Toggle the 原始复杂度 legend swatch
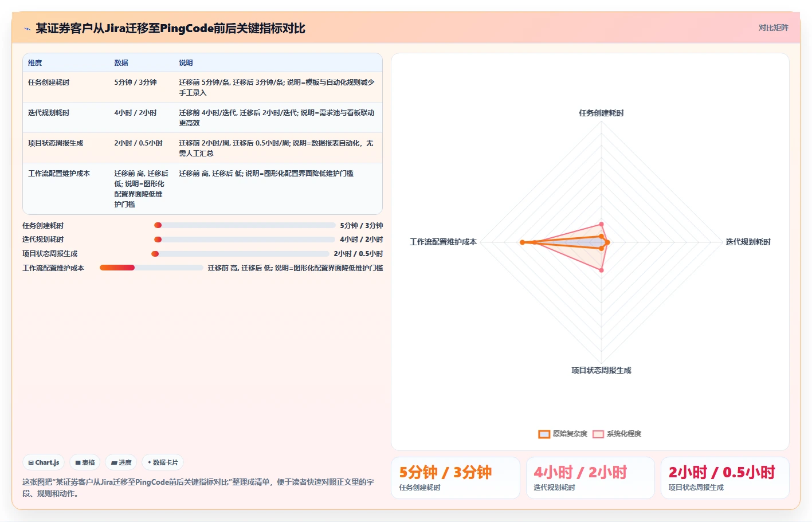This screenshot has height=522, width=812. [544, 434]
